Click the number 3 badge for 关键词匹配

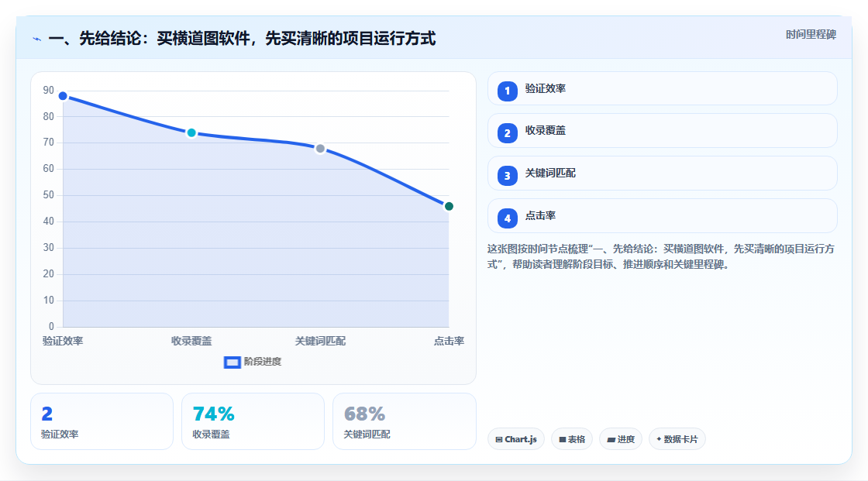pos(507,176)
